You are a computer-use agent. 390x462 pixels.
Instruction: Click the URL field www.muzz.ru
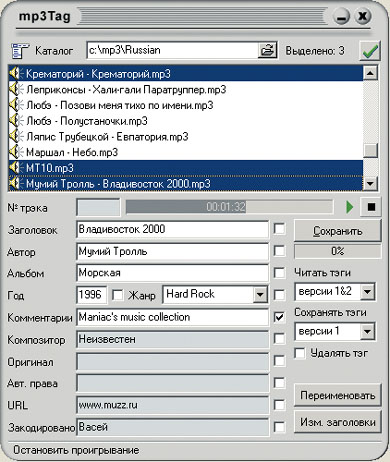(172, 405)
